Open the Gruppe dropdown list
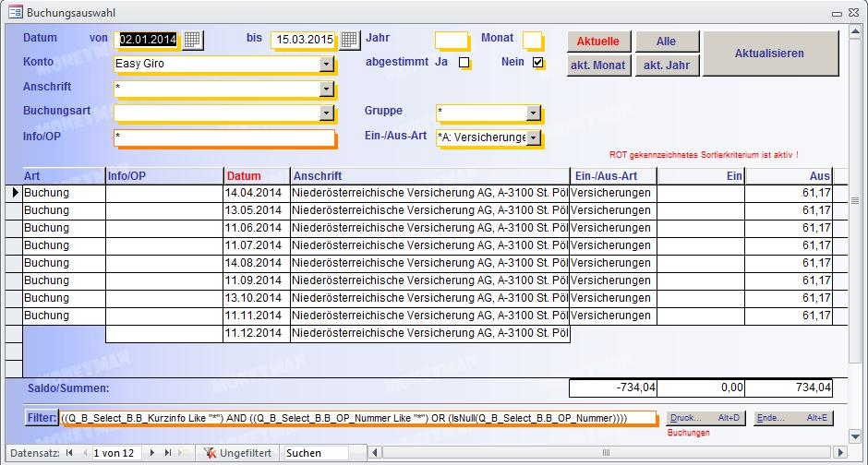 533,113
